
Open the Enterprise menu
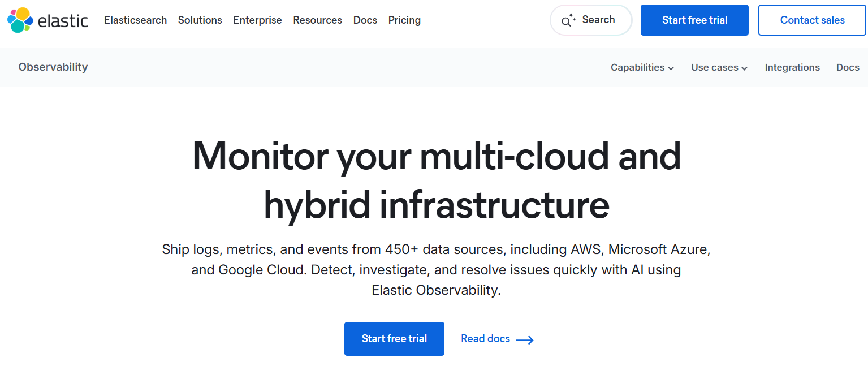pyautogui.click(x=257, y=20)
